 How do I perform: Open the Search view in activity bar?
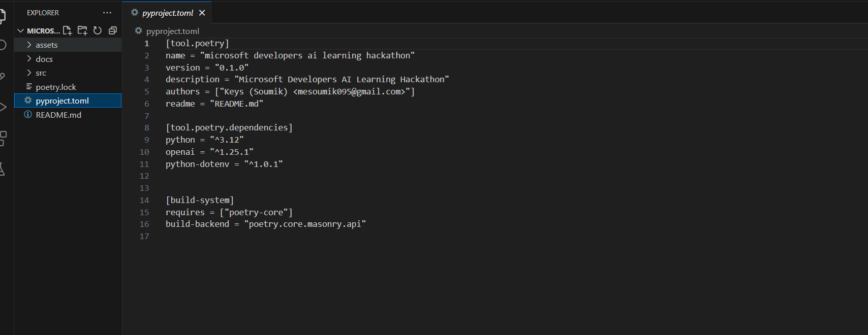[x=3, y=45]
